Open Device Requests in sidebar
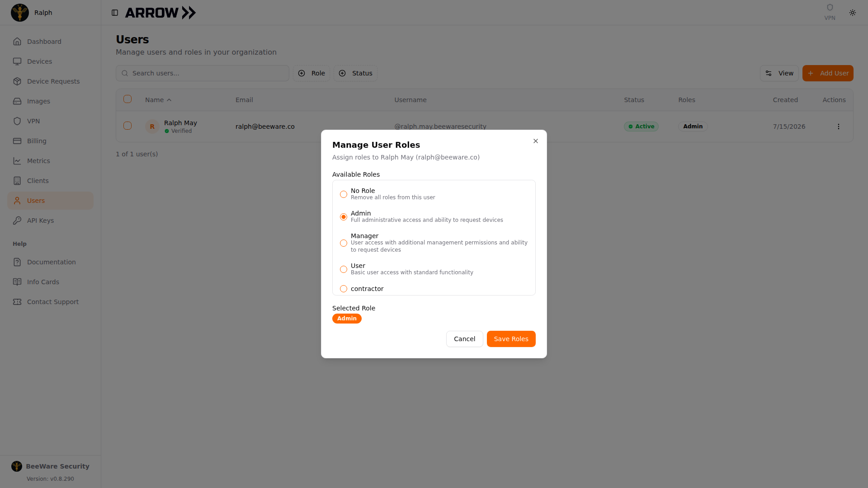 50,81
